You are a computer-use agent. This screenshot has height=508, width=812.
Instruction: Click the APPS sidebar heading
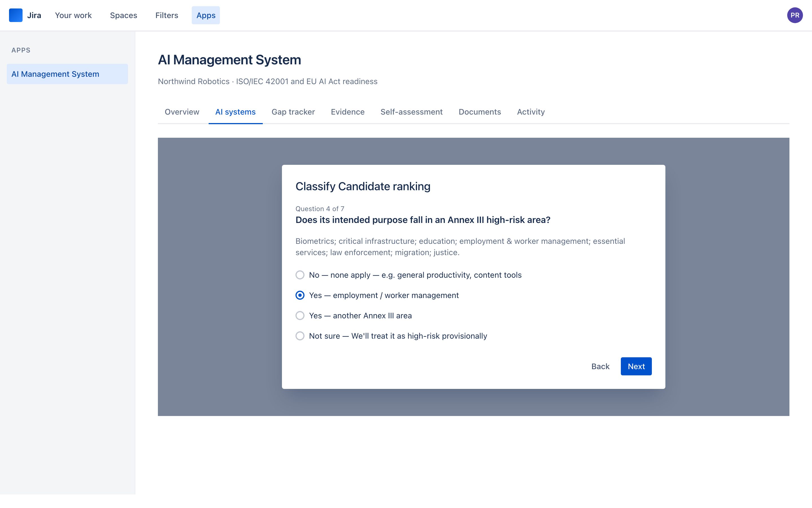(21, 50)
